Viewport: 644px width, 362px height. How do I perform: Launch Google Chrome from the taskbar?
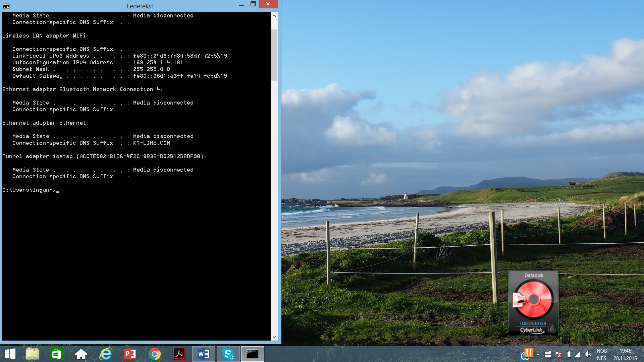[x=154, y=354]
